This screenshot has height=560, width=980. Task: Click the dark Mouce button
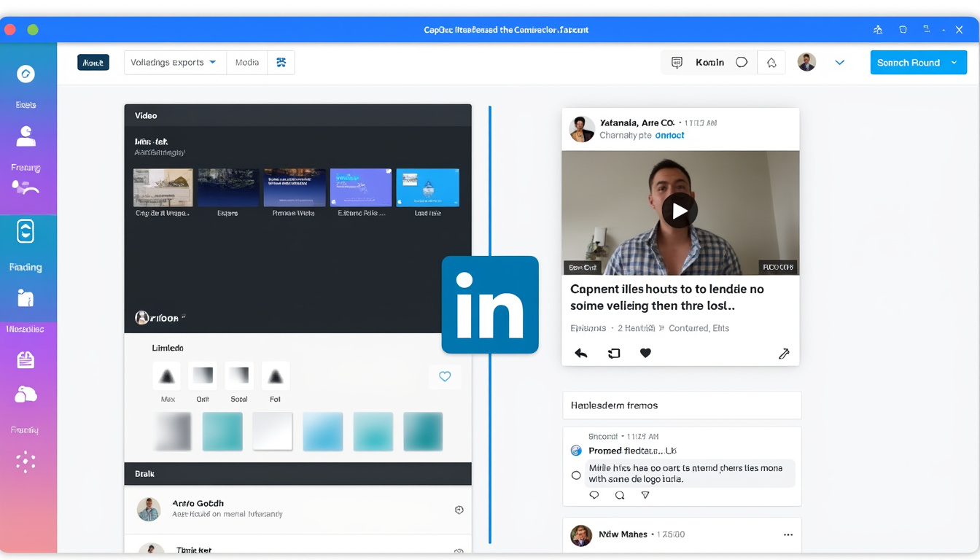click(x=93, y=63)
